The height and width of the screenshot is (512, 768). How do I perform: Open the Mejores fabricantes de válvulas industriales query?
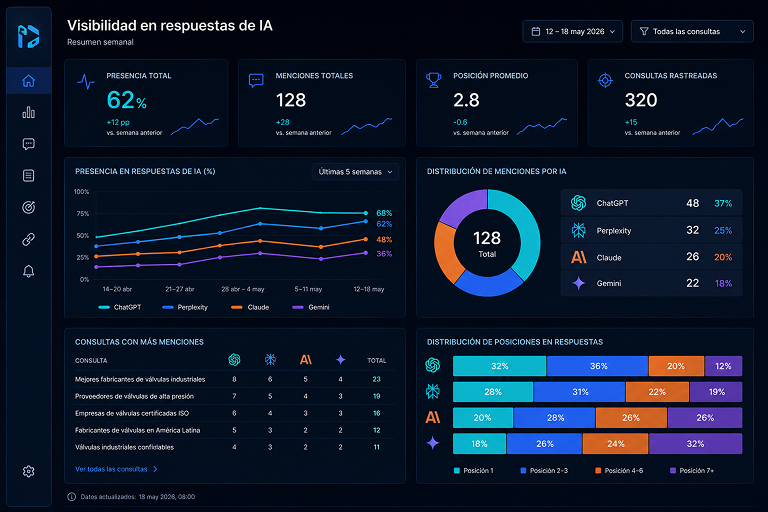(140, 379)
